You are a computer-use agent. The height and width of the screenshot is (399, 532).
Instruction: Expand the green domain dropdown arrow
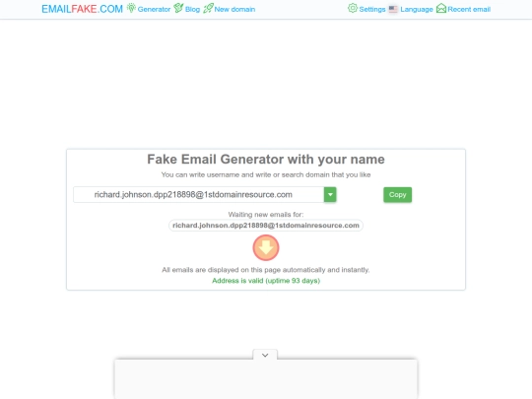click(330, 195)
